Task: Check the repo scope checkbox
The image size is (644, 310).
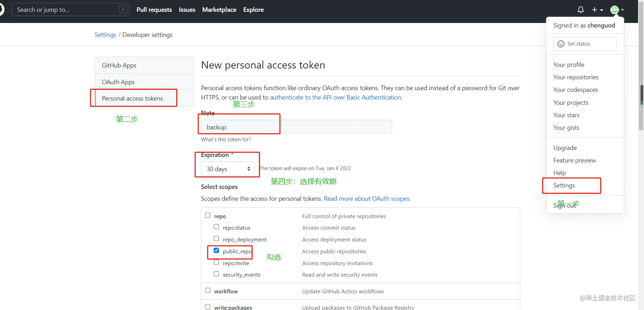Action: [x=208, y=215]
